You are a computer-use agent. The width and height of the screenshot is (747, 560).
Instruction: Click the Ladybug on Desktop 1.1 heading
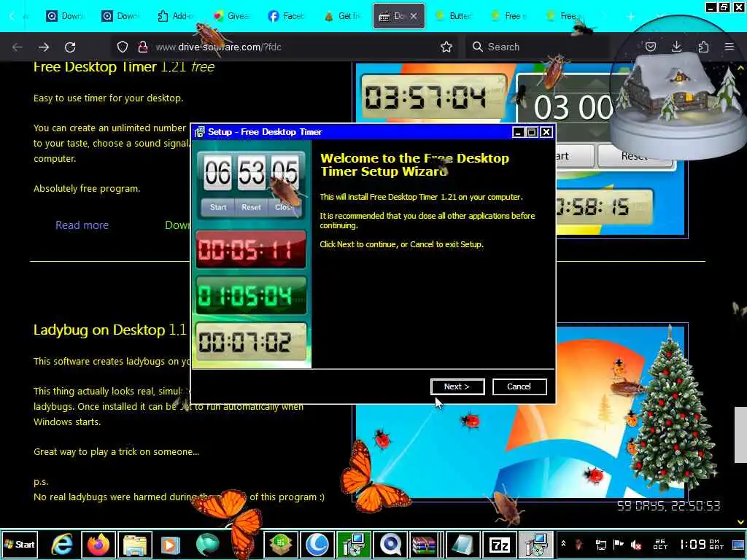coord(109,330)
